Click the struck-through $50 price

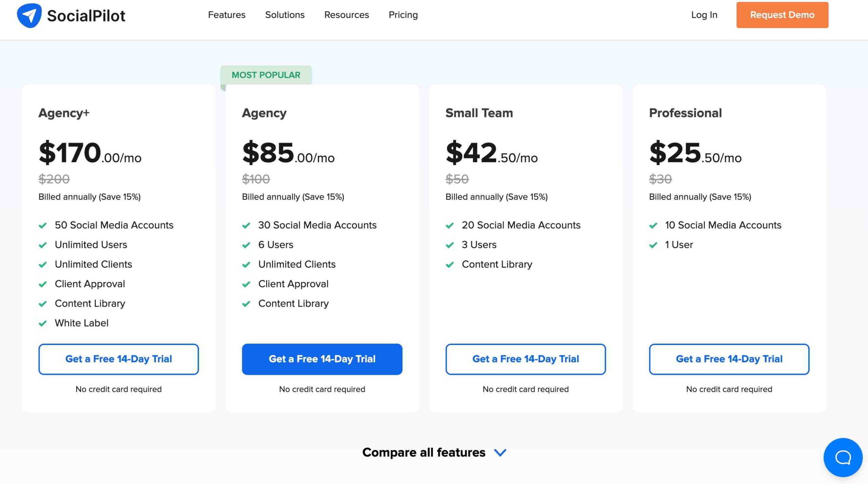pos(457,179)
